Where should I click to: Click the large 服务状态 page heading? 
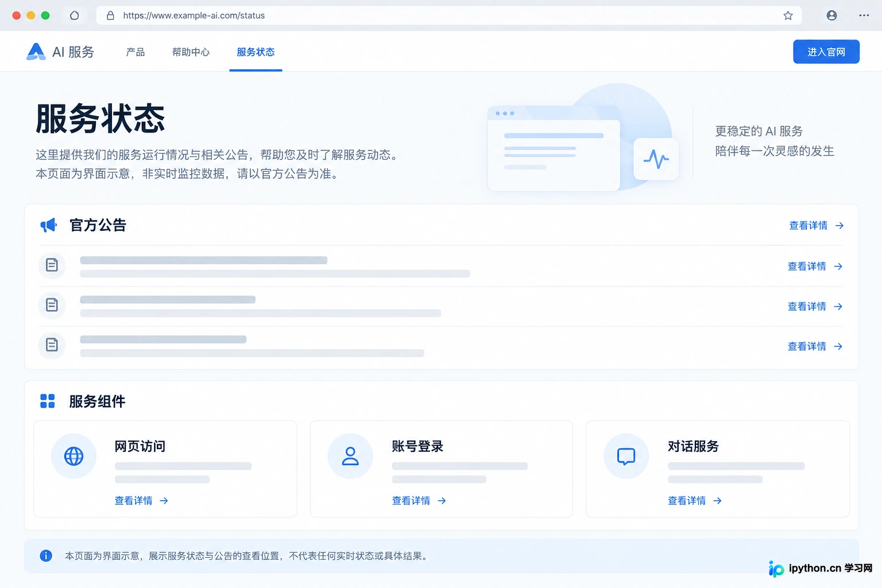click(x=100, y=119)
